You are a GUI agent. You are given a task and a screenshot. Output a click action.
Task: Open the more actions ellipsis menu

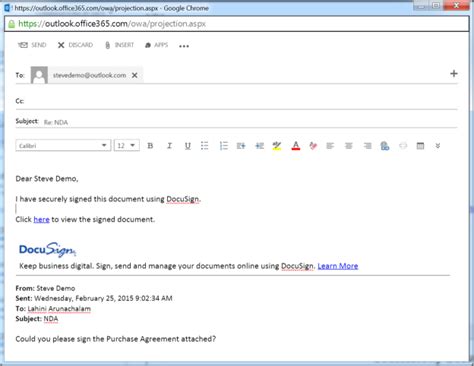point(184,46)
